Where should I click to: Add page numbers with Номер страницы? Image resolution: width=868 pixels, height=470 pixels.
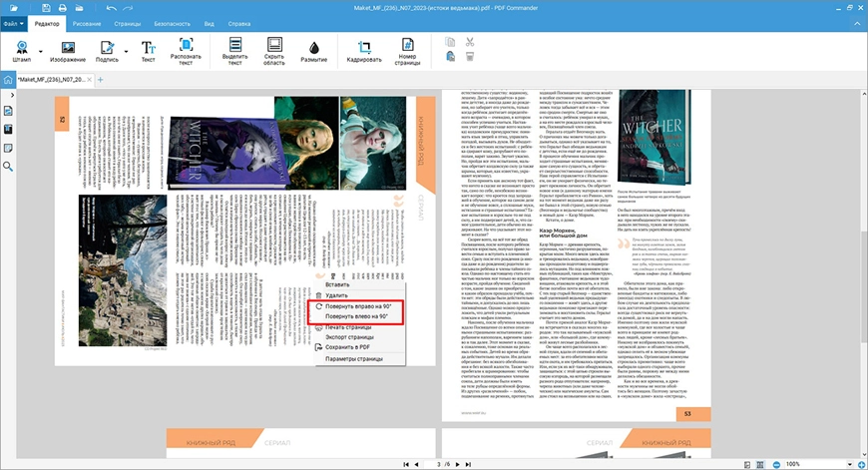click(x=407, y=52)
